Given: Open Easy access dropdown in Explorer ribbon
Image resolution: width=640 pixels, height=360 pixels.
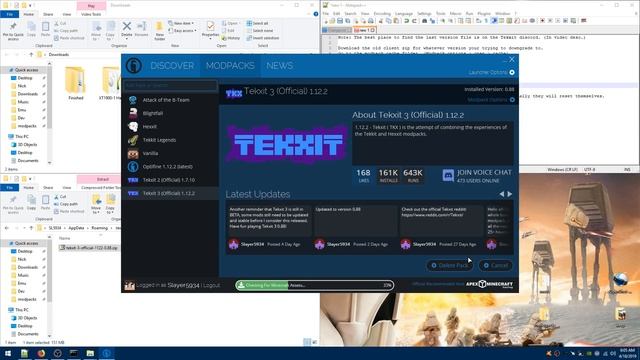Looking at the screenshot, I should [182, 31].
